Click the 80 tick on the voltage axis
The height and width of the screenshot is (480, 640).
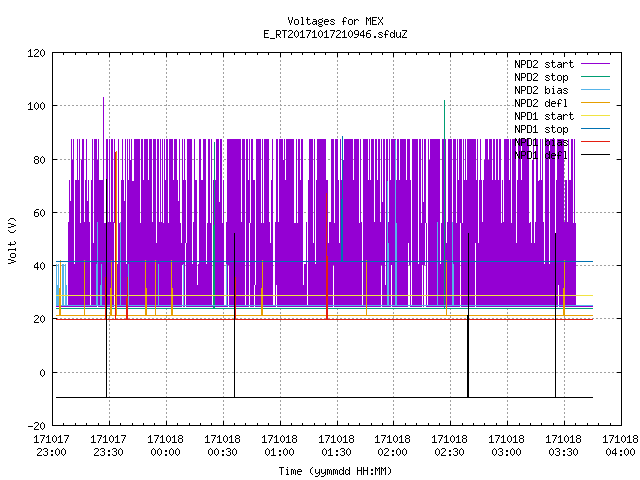(x=40, y=160)
